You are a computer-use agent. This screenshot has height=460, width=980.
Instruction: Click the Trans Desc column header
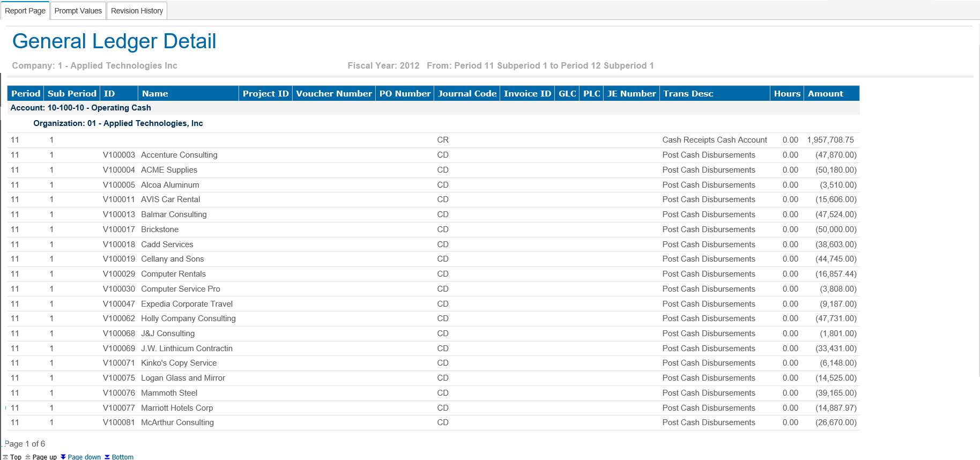click(688, 93)
